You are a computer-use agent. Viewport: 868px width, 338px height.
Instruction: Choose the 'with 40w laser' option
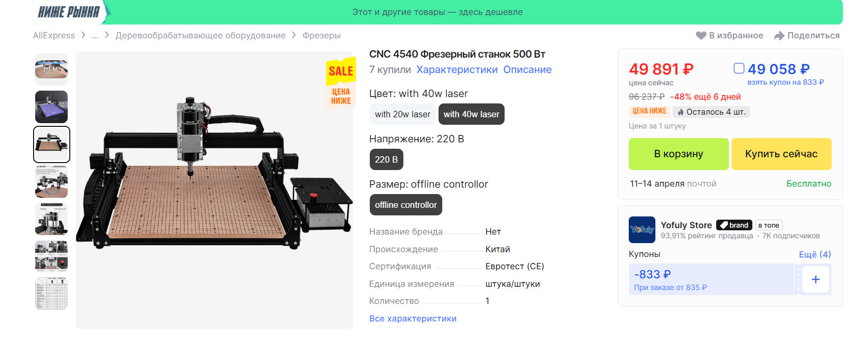(x=471, y=114)
